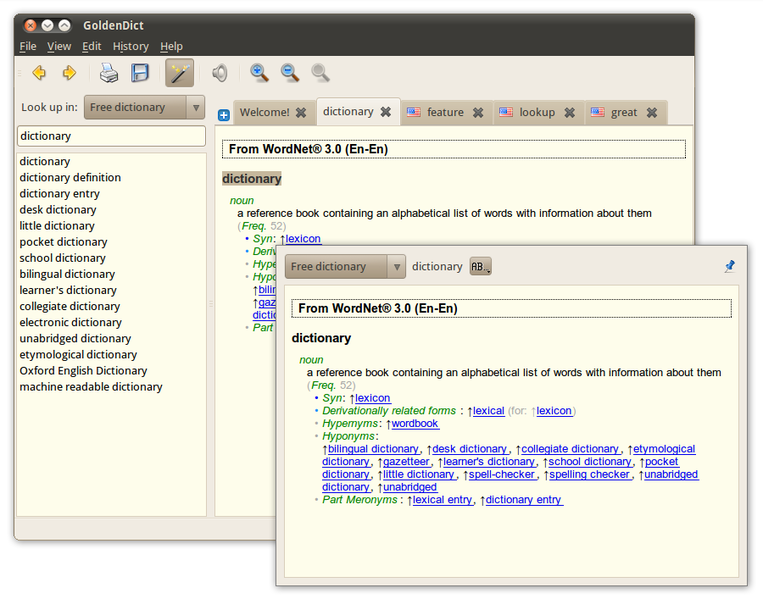Close the 'lookup' tab

point(570,113)
